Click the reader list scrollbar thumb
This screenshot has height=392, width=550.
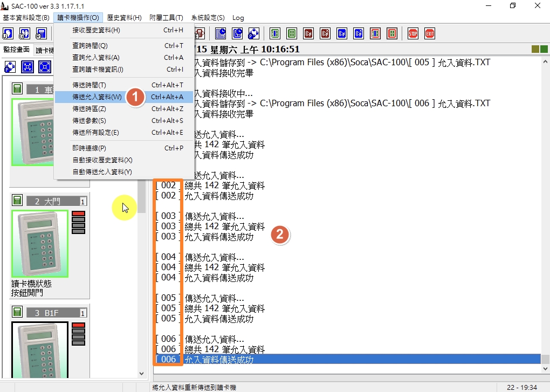142,197
